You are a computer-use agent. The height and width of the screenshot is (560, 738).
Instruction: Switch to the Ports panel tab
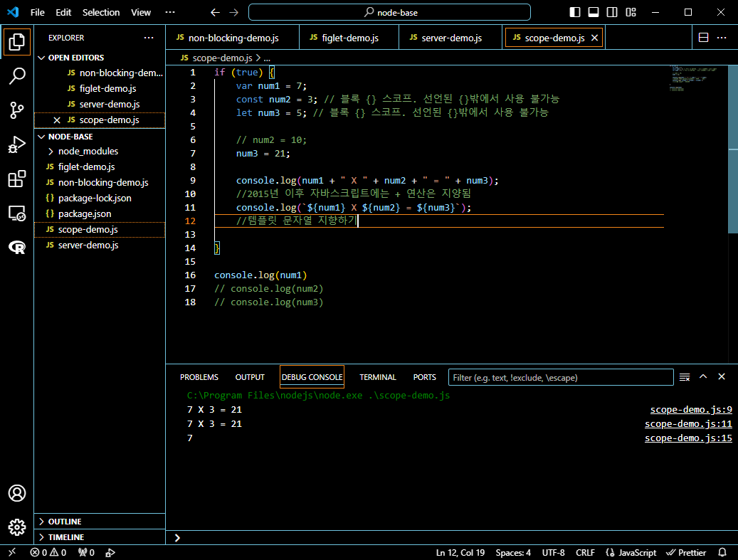coord(425,377)
